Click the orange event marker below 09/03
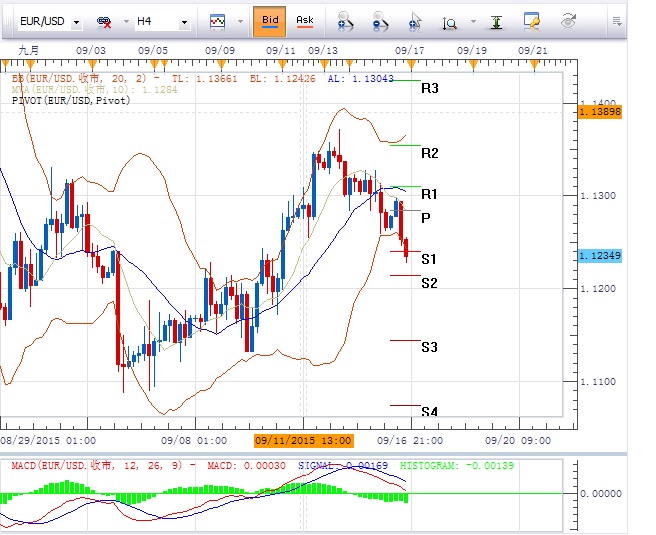The width and height of the screenshot is (656, 535). (x=92, y=65)
